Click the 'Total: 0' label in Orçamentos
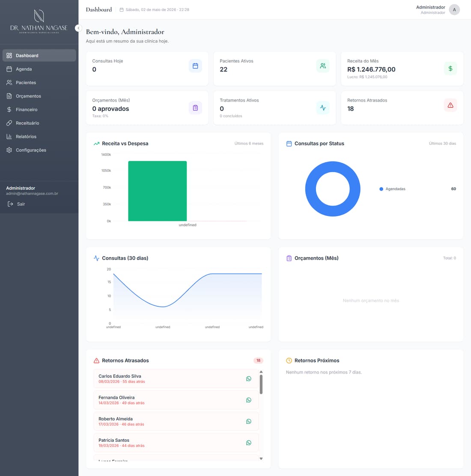471x476 pixels. pyautogui.click(x=450, y=258)
